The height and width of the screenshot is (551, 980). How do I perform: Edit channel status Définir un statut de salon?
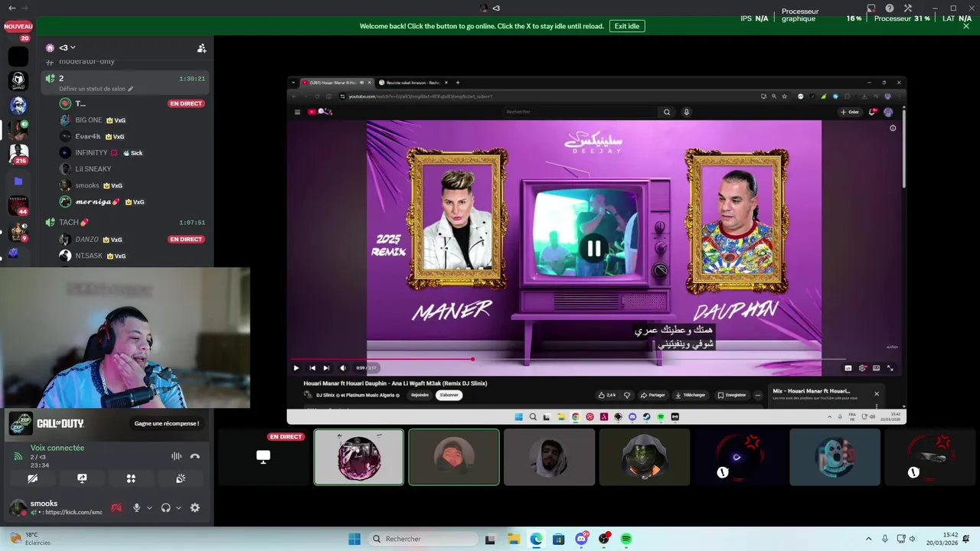coord(96,89)
